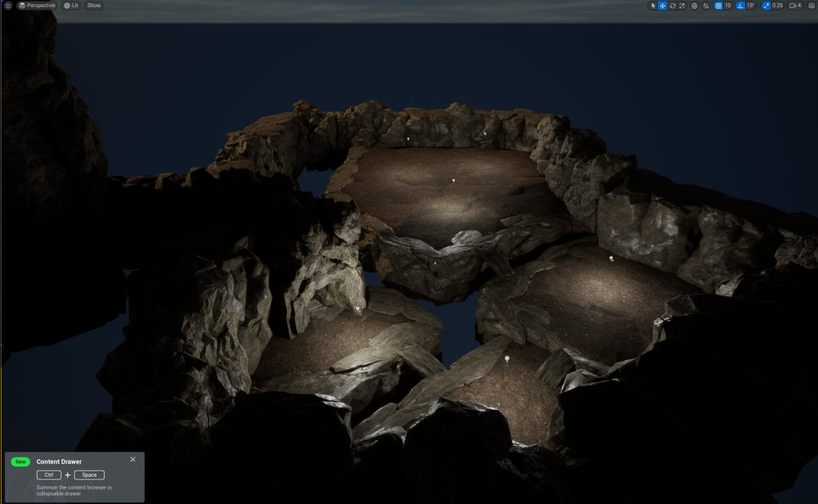The width and height of the screenshot is (818, 504).
Task: Click the Show flags button
Action: point(94,6)
